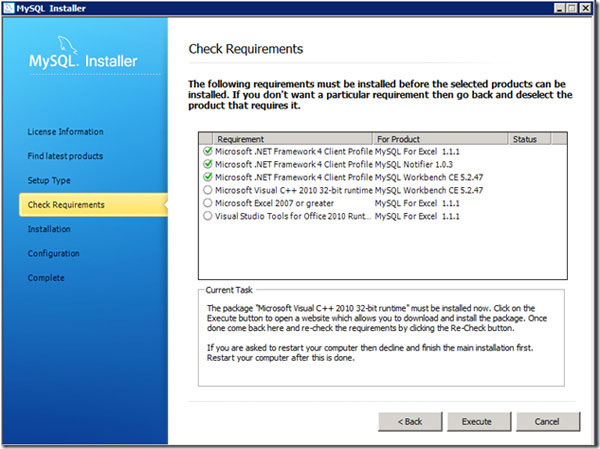Close the MySQL Installer window

[x=585, y=8]
